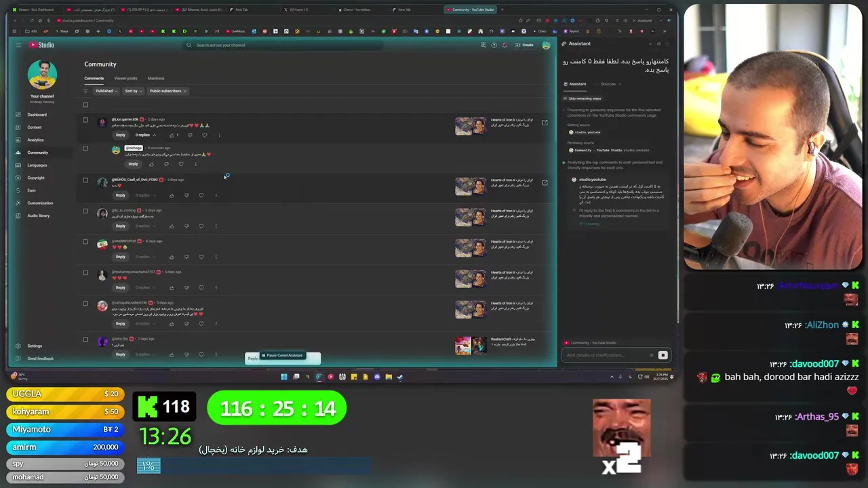868x488 pixels.
Task: Open the notifications bell in Studio header
Action: pos(504,45)
